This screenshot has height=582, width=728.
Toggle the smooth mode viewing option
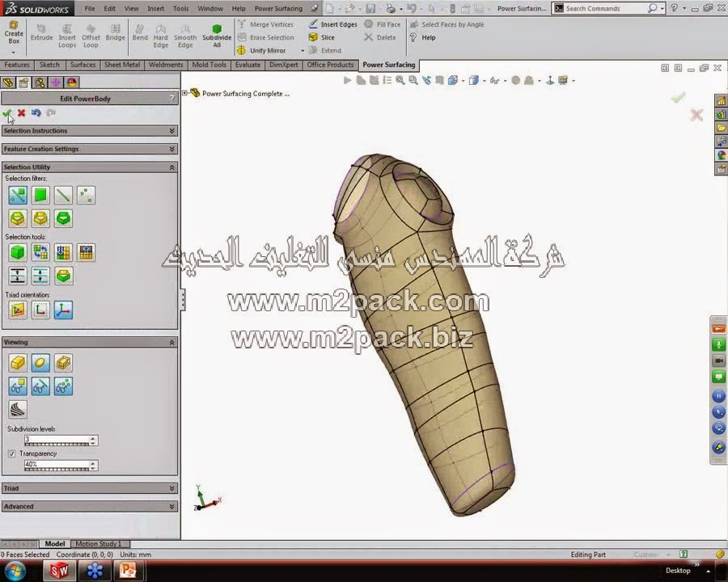[40, 363]
